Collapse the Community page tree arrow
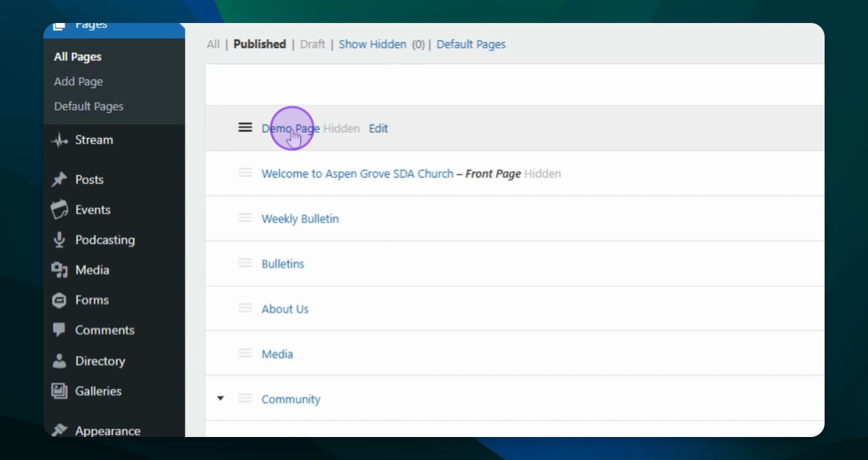 [220, 399]
